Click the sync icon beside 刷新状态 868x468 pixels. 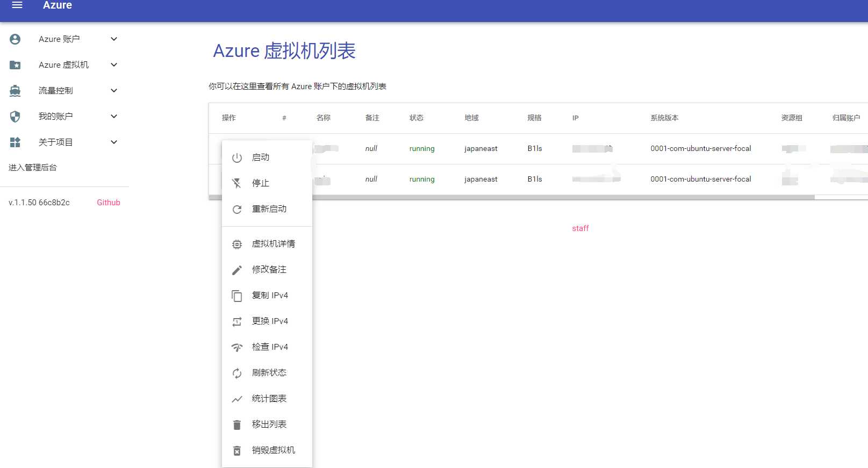(237, 373)
